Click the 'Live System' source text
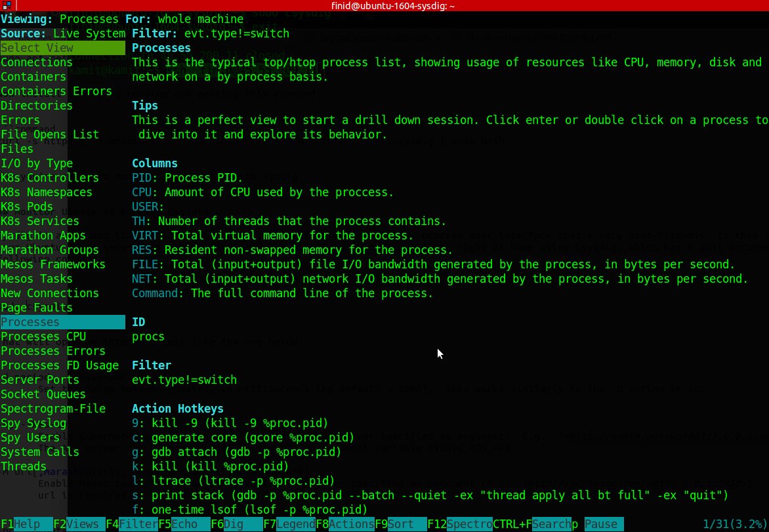This screenshot has height=532, width=769. click(x=89, y=33)
